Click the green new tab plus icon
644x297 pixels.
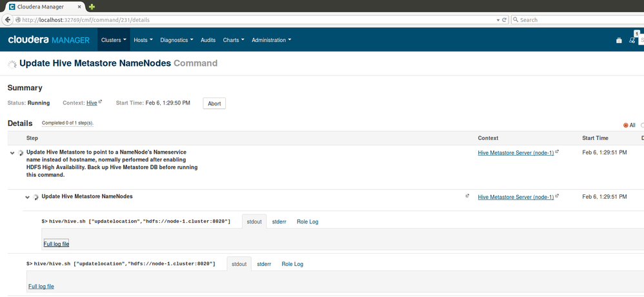click(x=92, y=6)
